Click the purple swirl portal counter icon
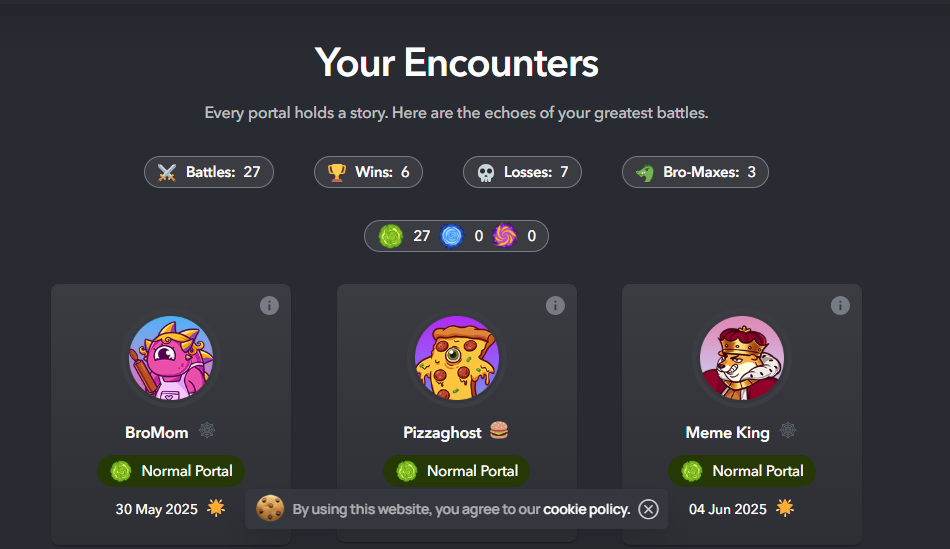Image resolution: width=950 pixels, height=549 pixels. pyautogui.click(x=505, y=236)
